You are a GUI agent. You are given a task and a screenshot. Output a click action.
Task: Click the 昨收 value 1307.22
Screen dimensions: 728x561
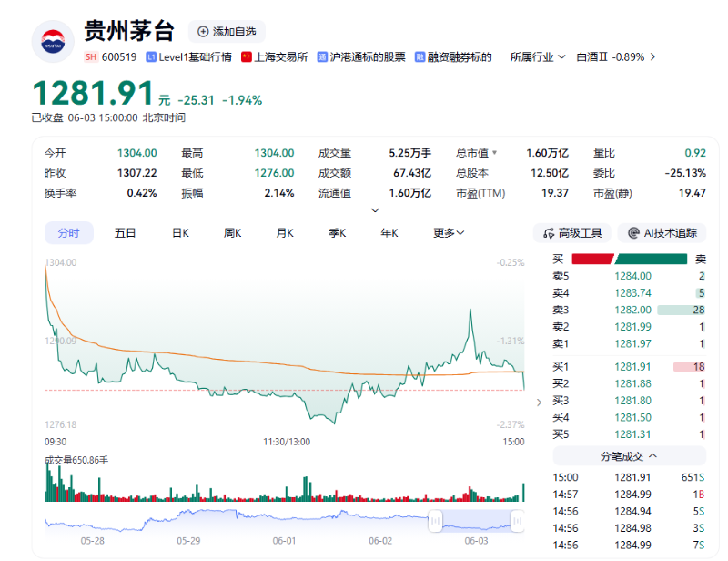pyautogui.click(x=137, y=173)
